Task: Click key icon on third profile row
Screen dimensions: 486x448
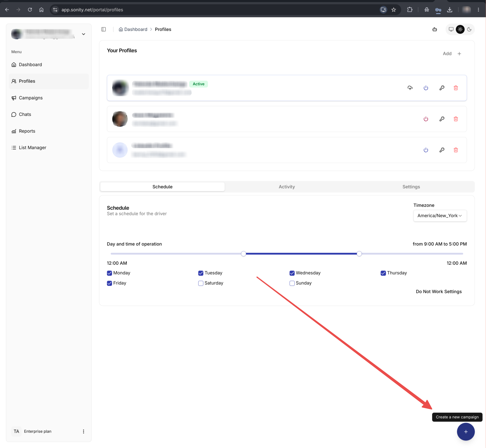Action: coord(442,150)
